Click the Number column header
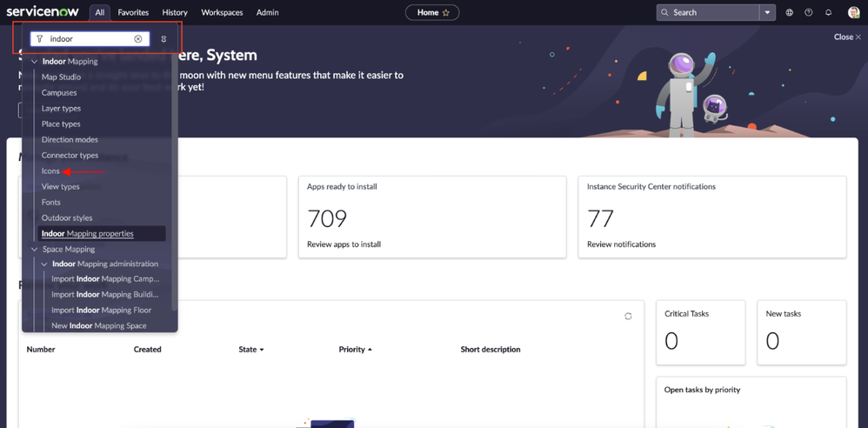This screenshot has height=428, width=868. (41, 350)
